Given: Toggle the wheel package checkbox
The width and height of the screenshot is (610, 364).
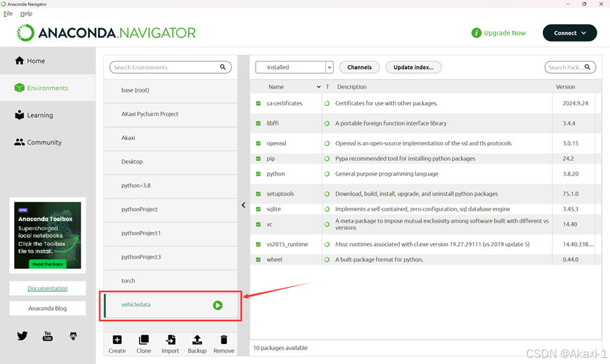Looking at the screenshot, I should click(258, 259).
